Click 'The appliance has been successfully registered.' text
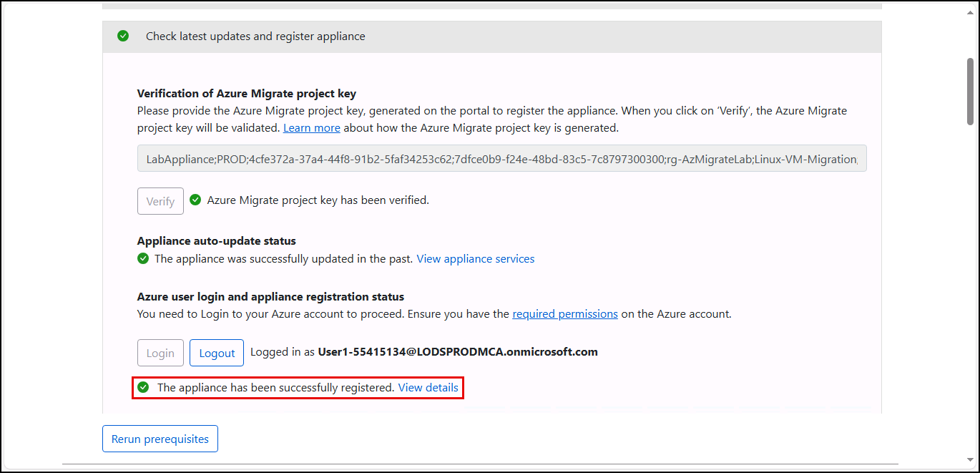 [x=276, y=387]
